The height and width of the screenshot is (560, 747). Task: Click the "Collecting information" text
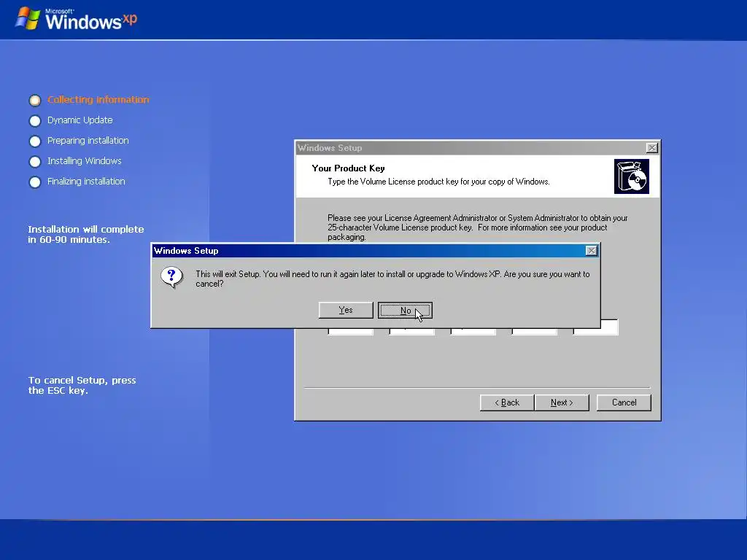(98, 99)
